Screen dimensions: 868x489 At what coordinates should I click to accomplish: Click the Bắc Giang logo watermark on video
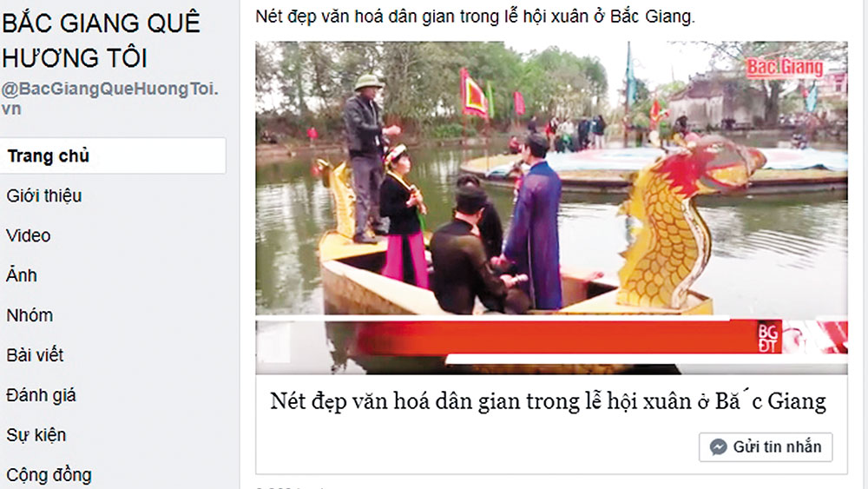coord(785,68)
